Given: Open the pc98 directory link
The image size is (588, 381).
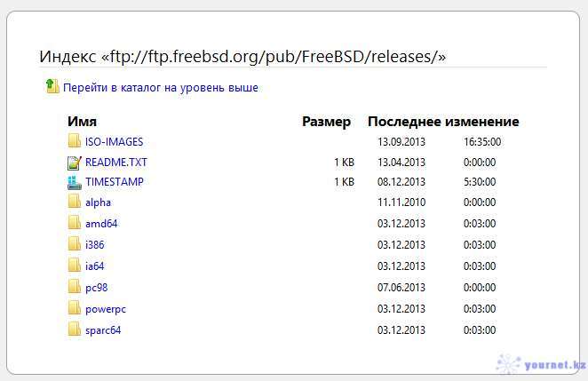Looking at the screenshot, I should click(97, 288).
